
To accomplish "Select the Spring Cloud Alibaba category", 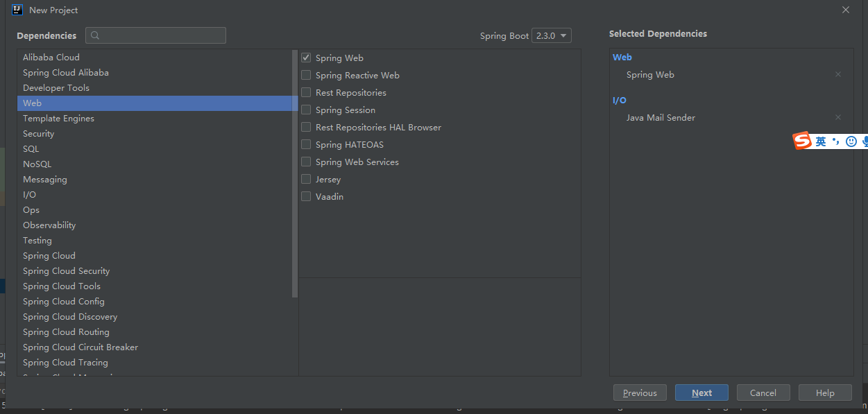I will 155,72.
